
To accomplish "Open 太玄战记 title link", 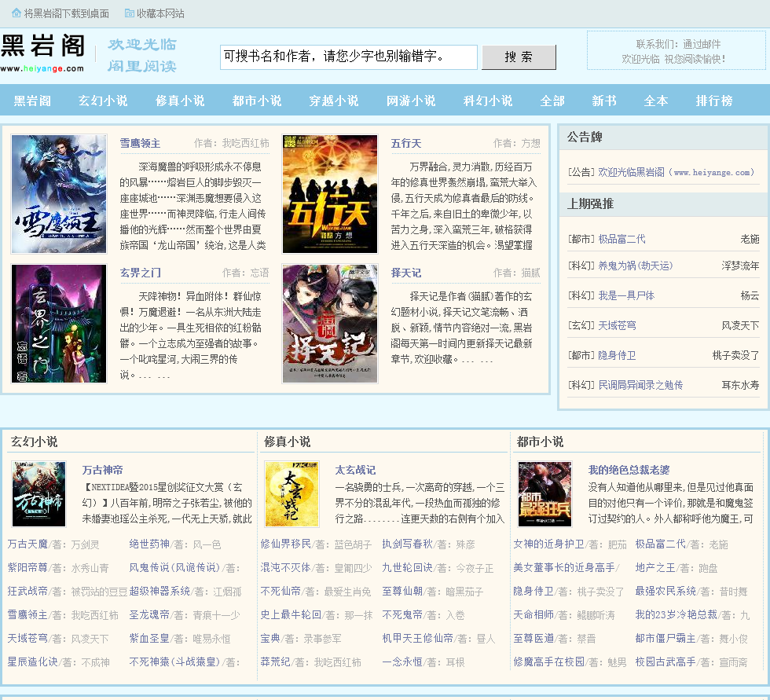I will tap(355, 470).
